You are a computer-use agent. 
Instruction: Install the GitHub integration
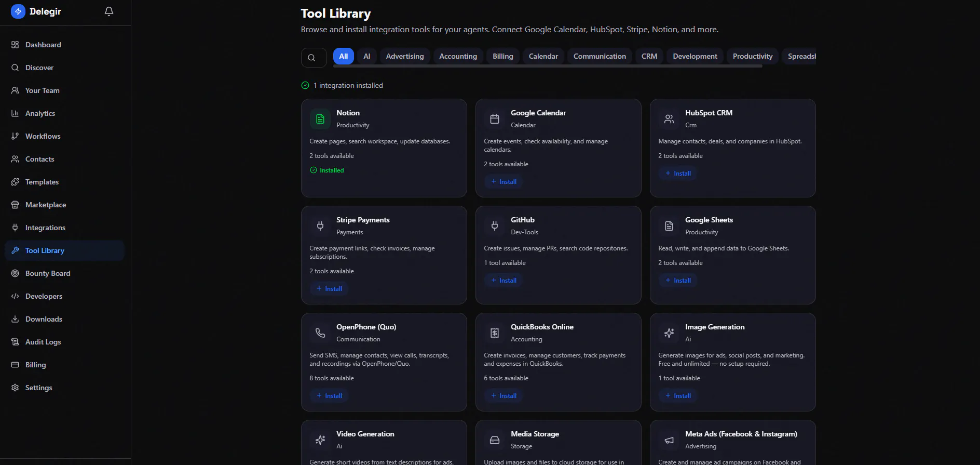click(x=503, y=281)
